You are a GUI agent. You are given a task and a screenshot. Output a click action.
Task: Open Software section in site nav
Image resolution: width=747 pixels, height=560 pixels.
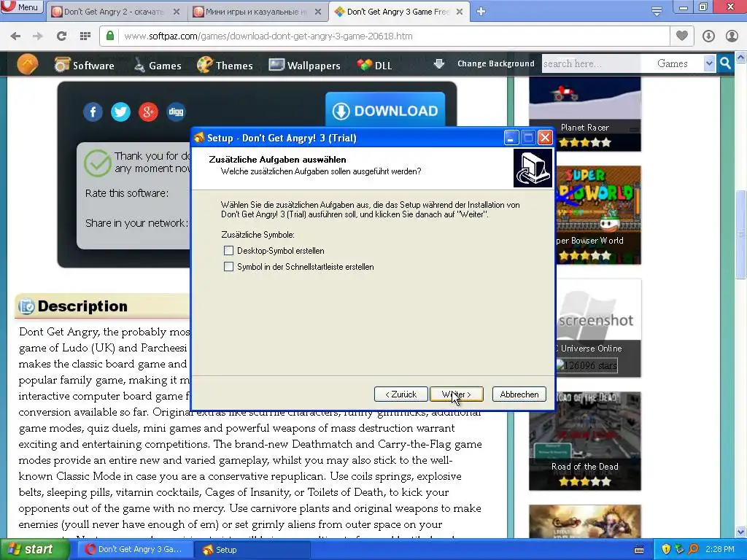[x=85, y=65]
